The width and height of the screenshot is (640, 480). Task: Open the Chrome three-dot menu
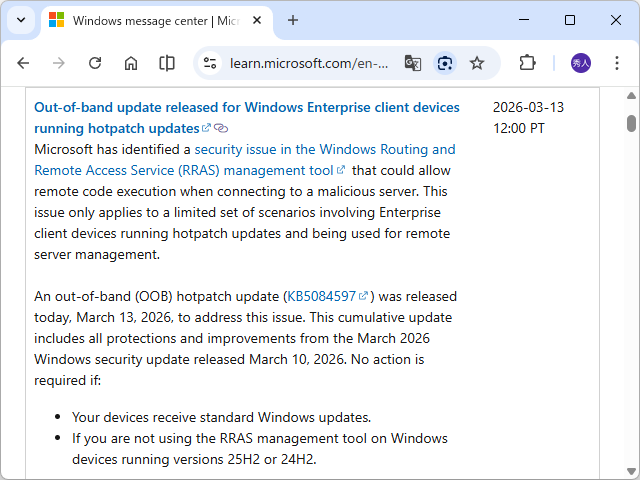click(617, 63)
